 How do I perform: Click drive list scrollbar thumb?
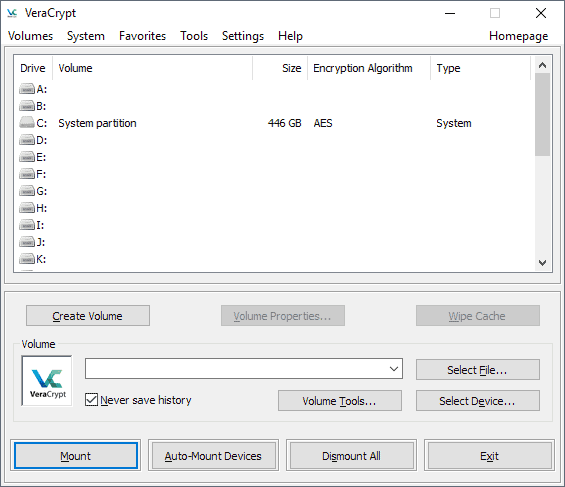tap(542, 114)
